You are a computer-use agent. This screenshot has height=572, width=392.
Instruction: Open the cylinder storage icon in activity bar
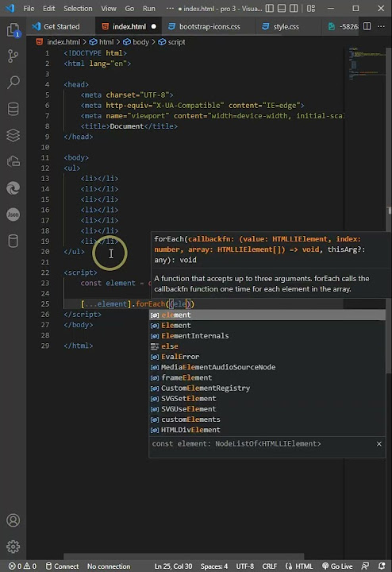(13, 241)
